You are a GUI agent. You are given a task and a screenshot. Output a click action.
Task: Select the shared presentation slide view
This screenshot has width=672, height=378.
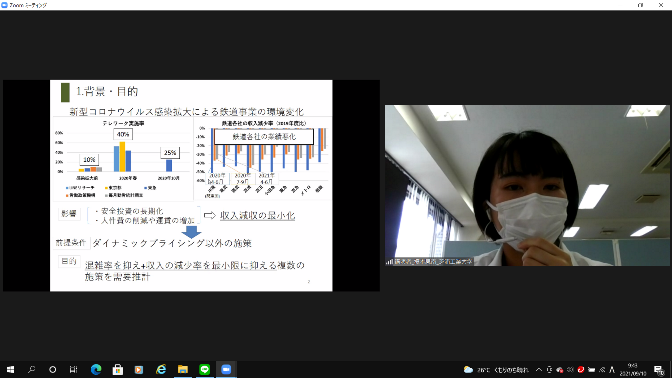coord(191,186)
